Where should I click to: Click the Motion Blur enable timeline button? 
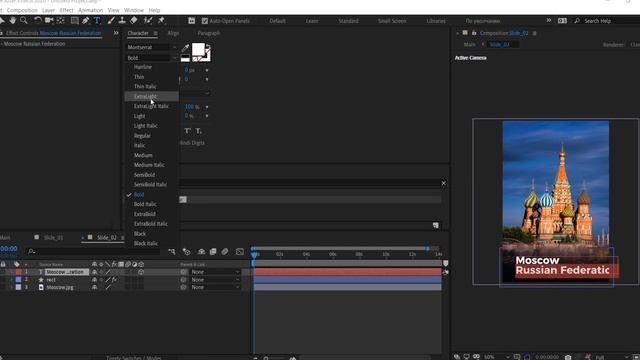[x=225, y=252]
